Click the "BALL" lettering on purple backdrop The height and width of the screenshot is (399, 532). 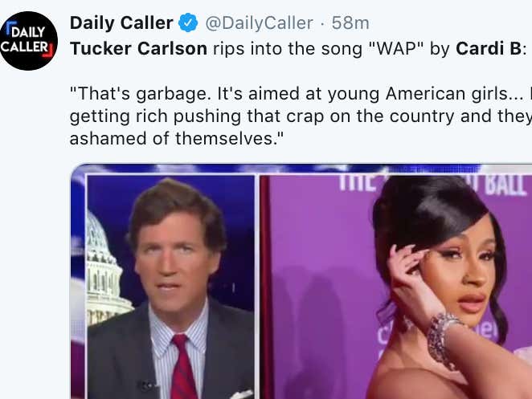[x=505, y=185]
